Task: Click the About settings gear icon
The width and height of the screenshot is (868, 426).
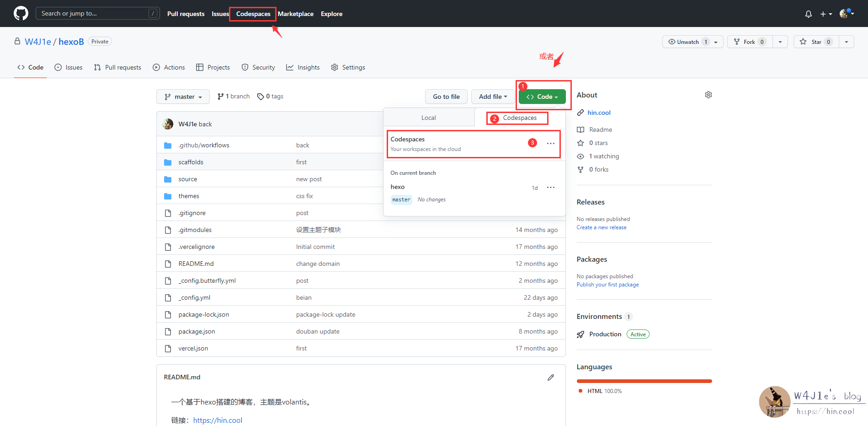Action: coord(708,95)
